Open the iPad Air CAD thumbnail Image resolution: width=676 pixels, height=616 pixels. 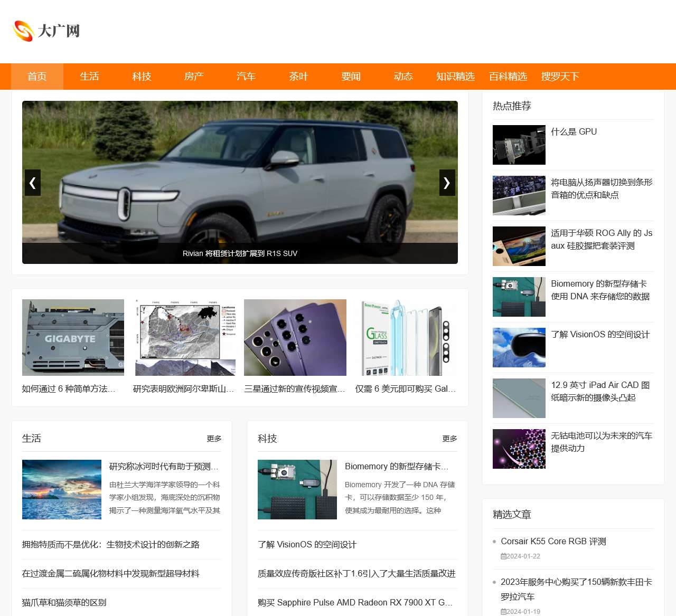point(519,398)
